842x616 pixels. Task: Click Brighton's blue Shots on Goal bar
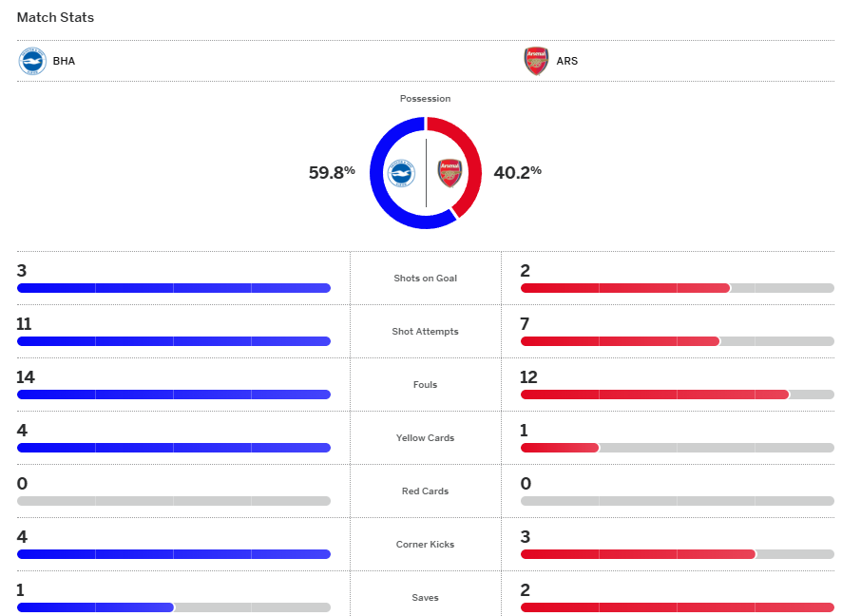pos(173,288)
